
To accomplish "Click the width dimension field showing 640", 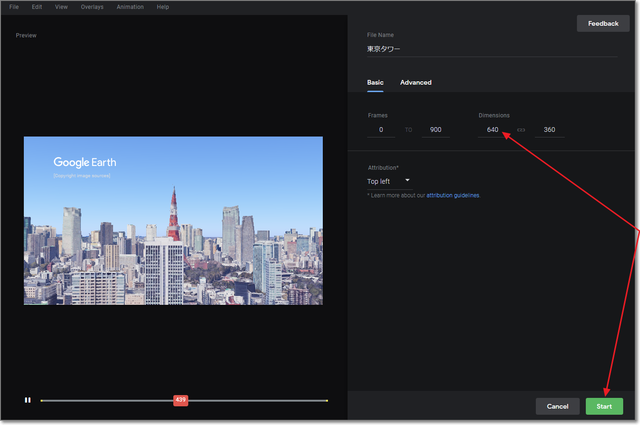I will pyautogui.click(x=492, y=130).
